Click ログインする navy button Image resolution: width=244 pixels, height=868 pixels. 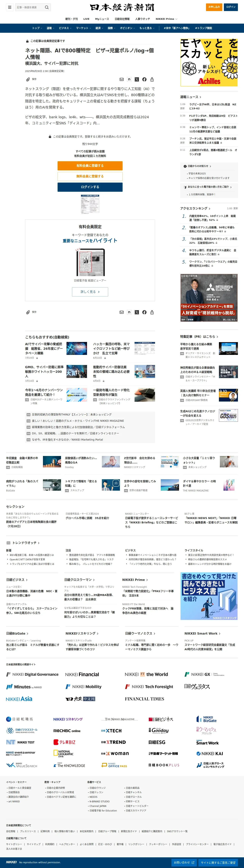[x=90, y=187]
